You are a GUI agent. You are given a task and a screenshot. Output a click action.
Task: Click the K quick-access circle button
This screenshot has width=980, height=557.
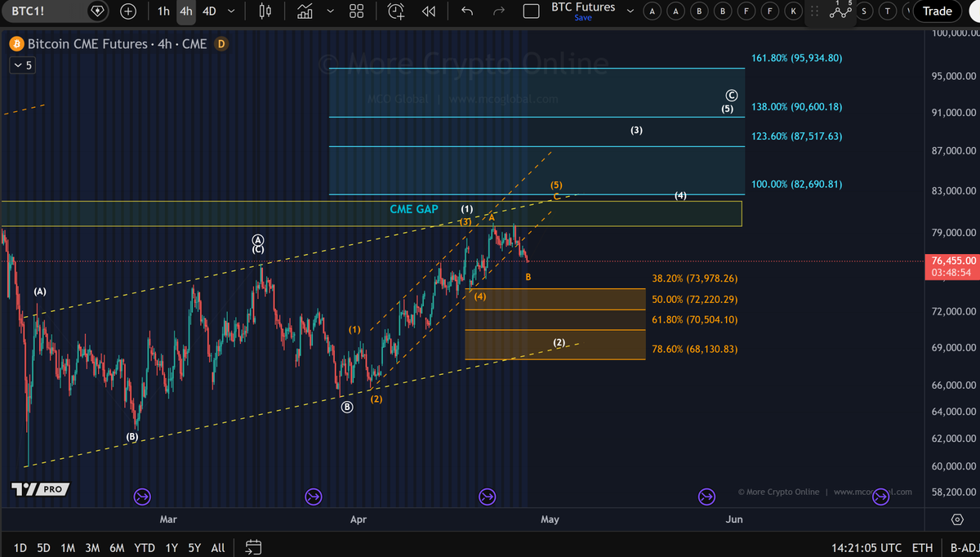pos(794,11)
